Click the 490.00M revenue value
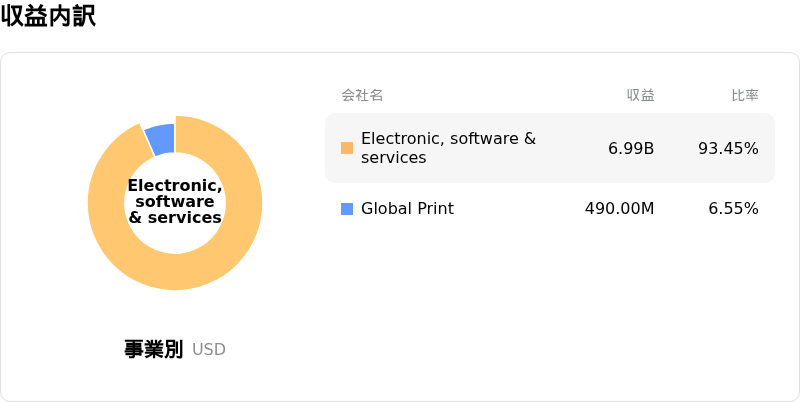800x402 pixels. coord(619,209)
